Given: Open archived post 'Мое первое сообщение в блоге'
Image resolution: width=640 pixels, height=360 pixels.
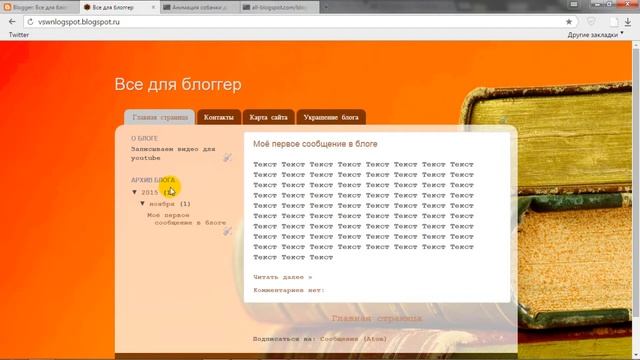Looking at the screenshot, I should click(187, 219).
